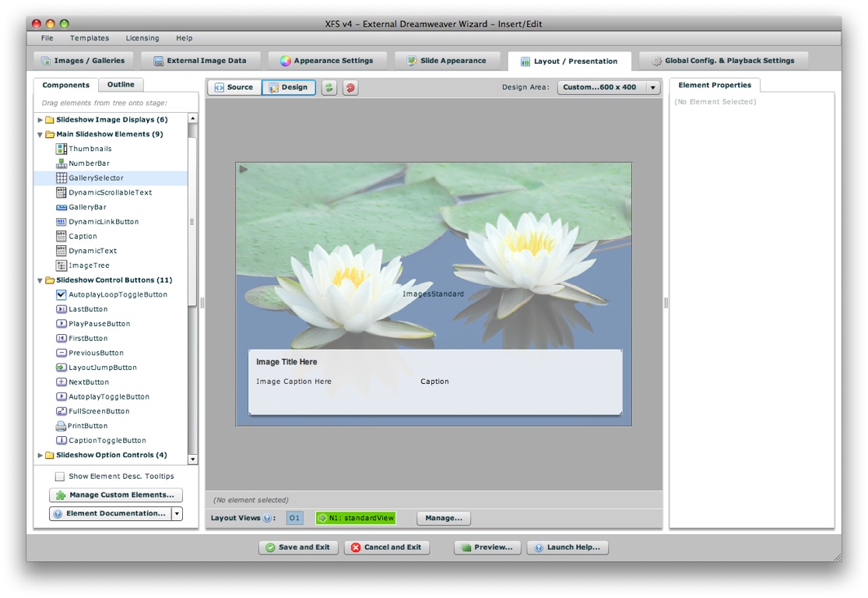The height and width of the screenshot is (598, 868).
Task: Open the Element Documentation dropdown arrow
Action: click(x=177, y=514)
